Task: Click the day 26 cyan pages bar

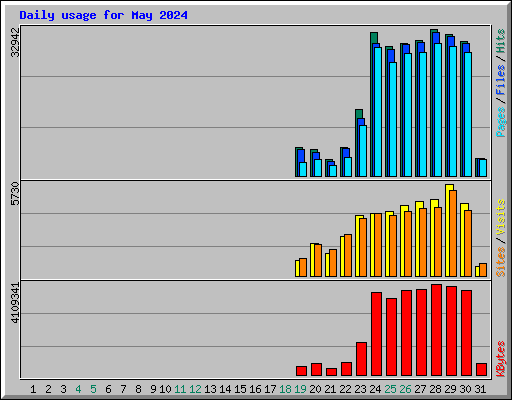Action: pyautogui.click(x=408, y=115)
